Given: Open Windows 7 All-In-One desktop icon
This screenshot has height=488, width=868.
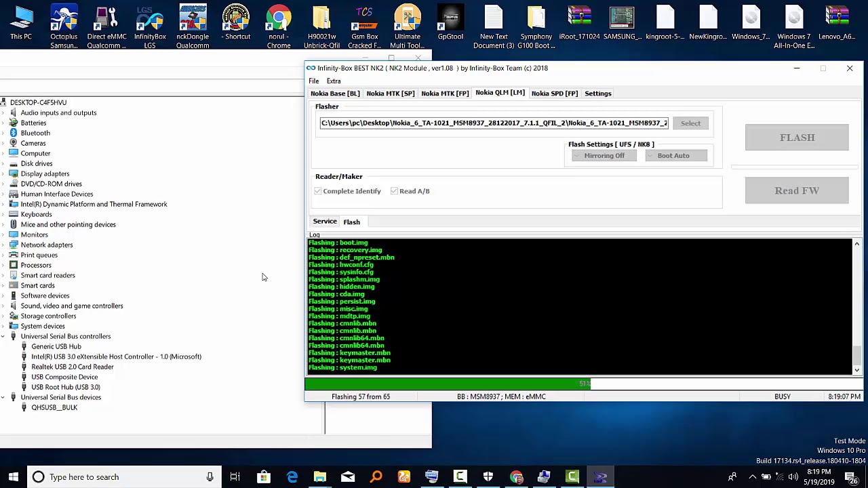Looking at the screenshot, I should point(794,27).
